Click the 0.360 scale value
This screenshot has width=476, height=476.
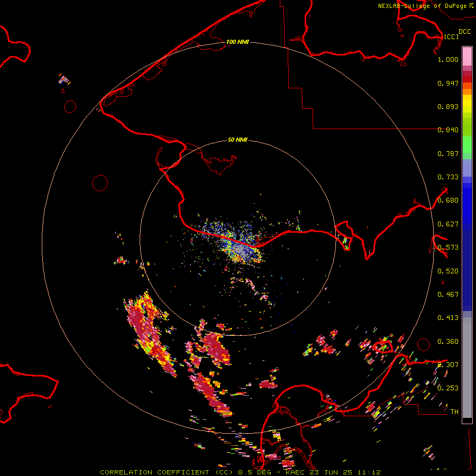448,342
